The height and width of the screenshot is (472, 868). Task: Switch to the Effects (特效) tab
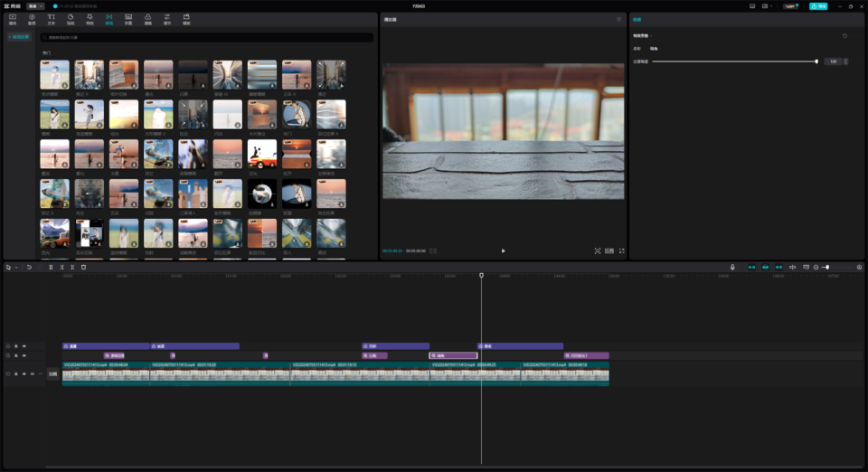pyautogui.click(x=90, y=18)
